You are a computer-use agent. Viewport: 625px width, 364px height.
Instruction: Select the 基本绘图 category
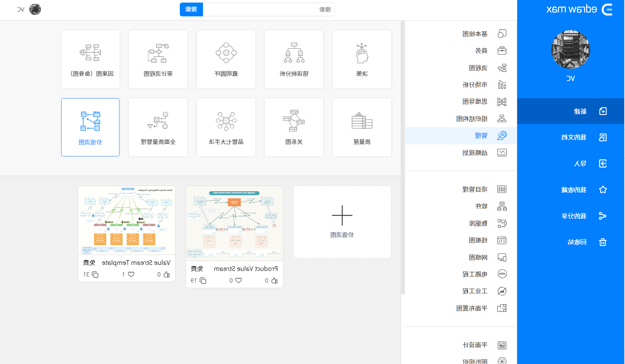(461, 34)
